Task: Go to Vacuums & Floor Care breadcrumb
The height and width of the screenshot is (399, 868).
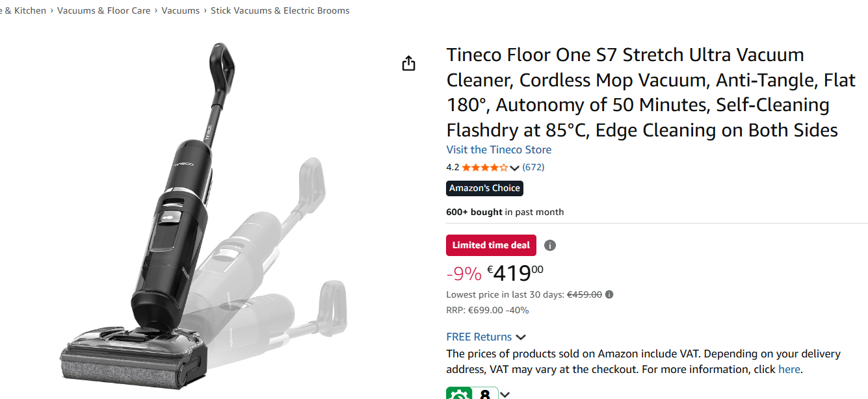Action: pyautogui.click(x=103, y=10)
